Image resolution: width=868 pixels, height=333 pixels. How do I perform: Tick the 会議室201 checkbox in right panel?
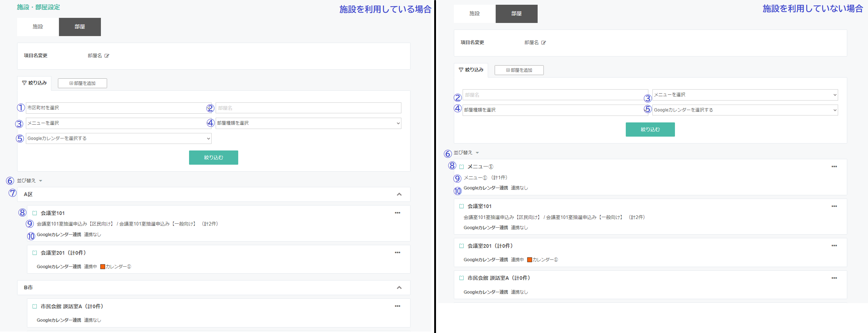(x=462, y=246)
